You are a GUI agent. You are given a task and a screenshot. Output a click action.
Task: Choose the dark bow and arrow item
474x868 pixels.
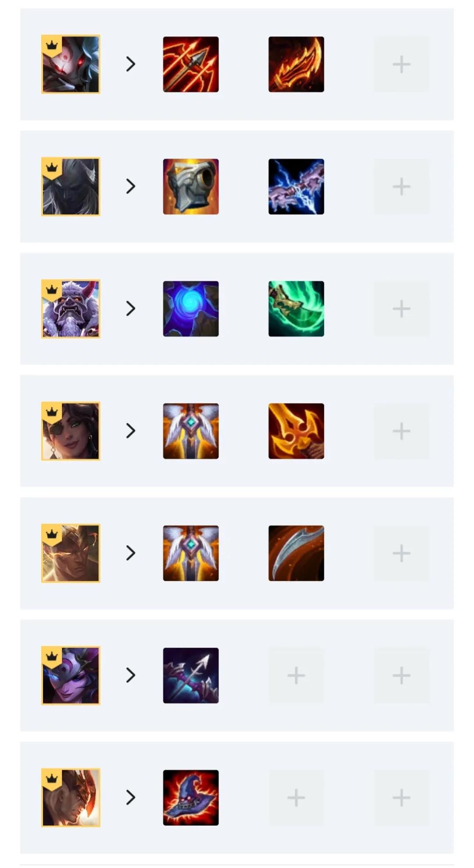coord(190,675)
